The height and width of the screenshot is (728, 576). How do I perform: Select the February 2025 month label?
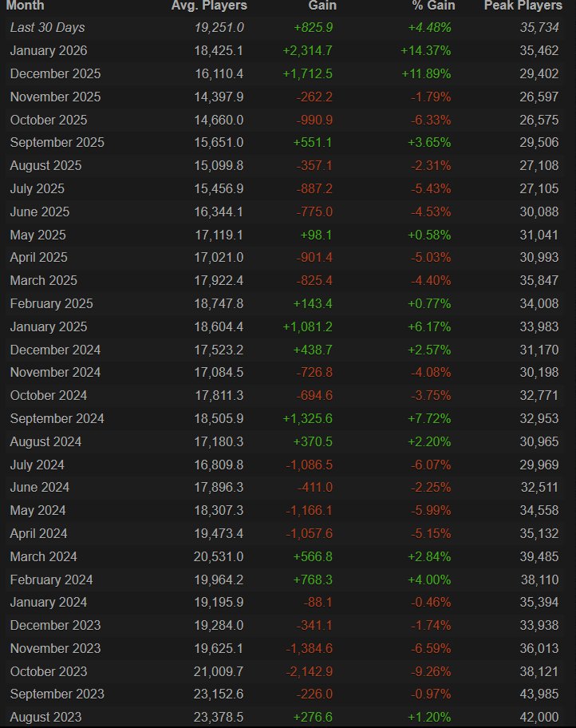(52, 303)
